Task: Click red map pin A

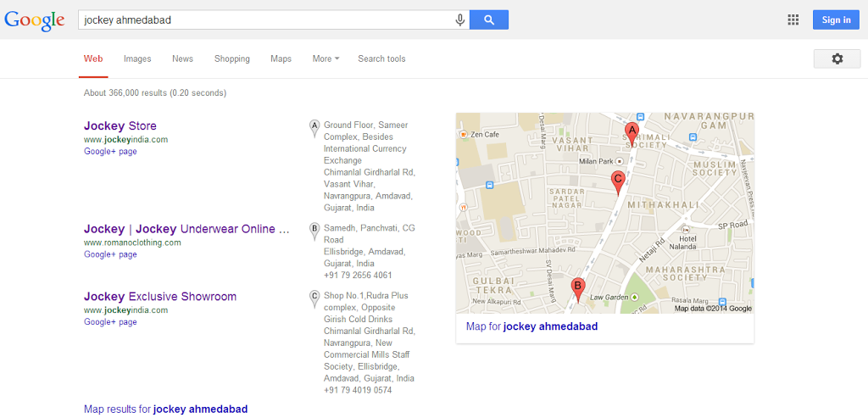Action: coord(631,131)
